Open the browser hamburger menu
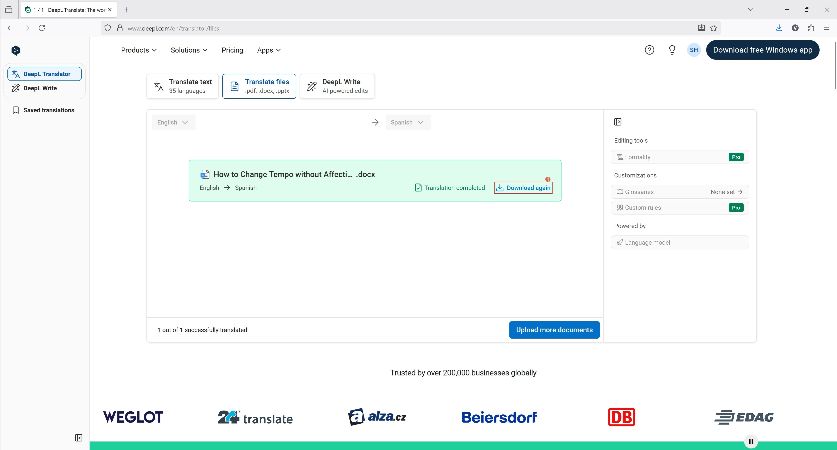This screenshot has height=450, width=837. (x=826, y=28)
